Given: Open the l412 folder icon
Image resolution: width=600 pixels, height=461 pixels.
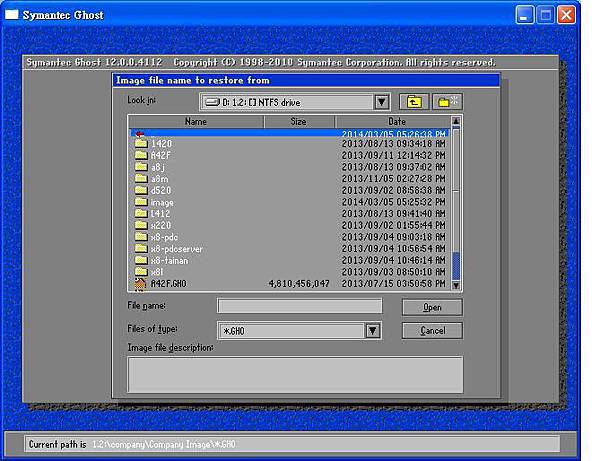Looking at the screenshot, I should 141,213.
